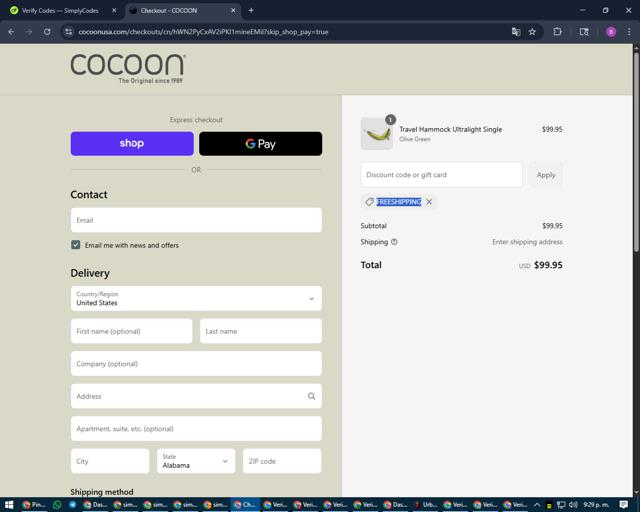Remove the FREESHIPPING discount code
640x512 pixels.
point(429,202)
